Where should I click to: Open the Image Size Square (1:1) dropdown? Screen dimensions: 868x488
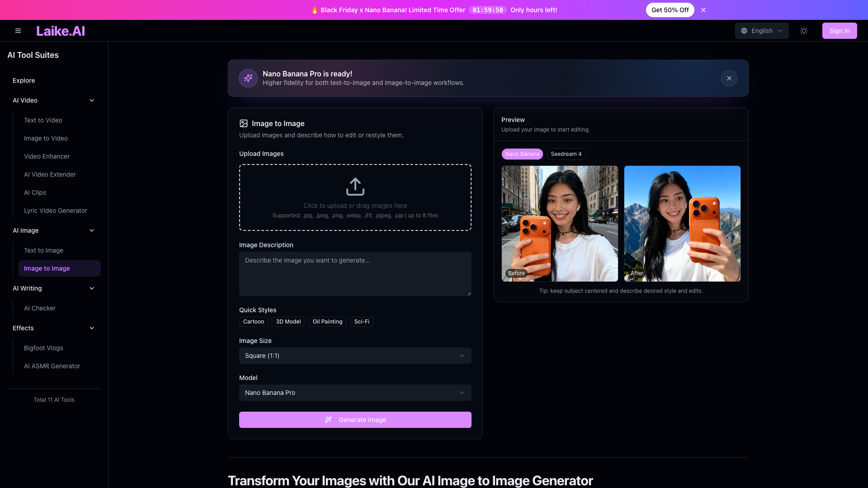click(x=355, y=356)
